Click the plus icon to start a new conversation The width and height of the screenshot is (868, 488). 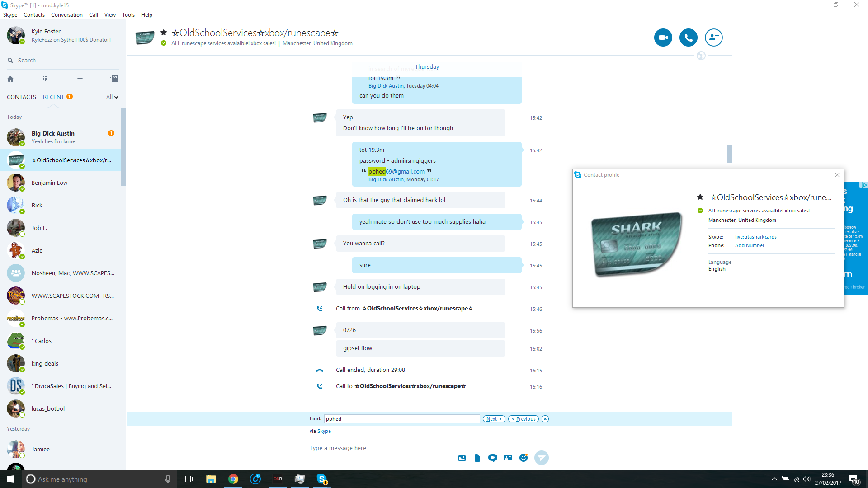pos(80,79)
